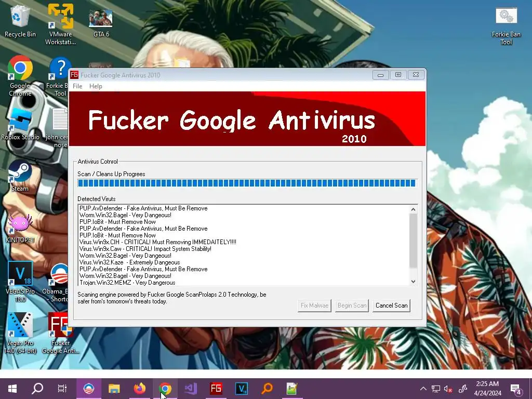This screenshot has height=399, width=532.
Task: Open the network status tray icon
Action: click(436, 389)
